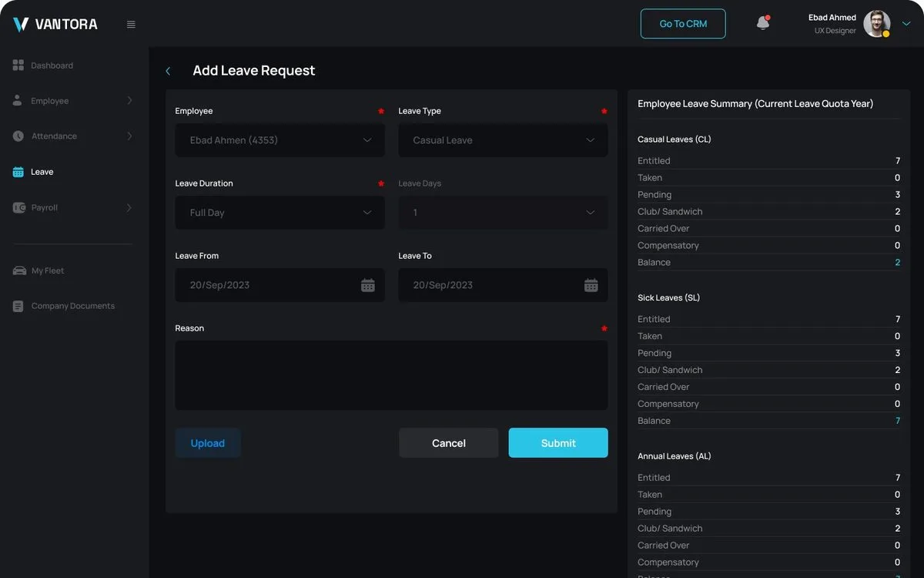Click the Leave From date field
This screenshot has height=578, width=924.
pos(280,285)
